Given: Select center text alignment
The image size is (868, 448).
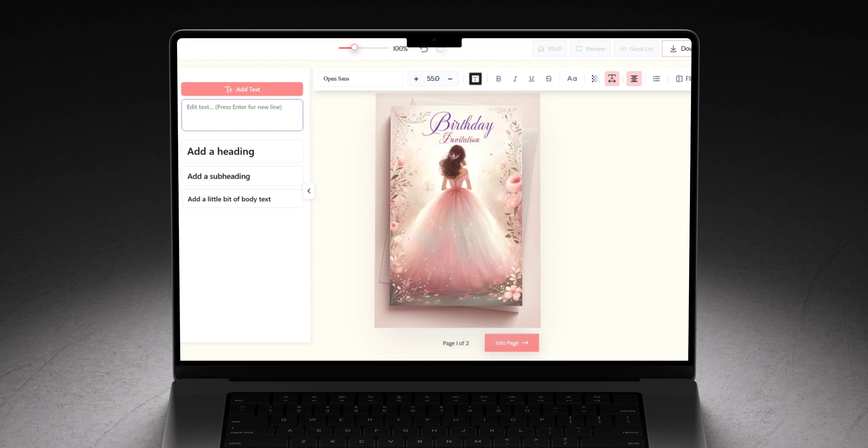Looking at the screenshot, I should pyautogui.click(x=634, y=79).
